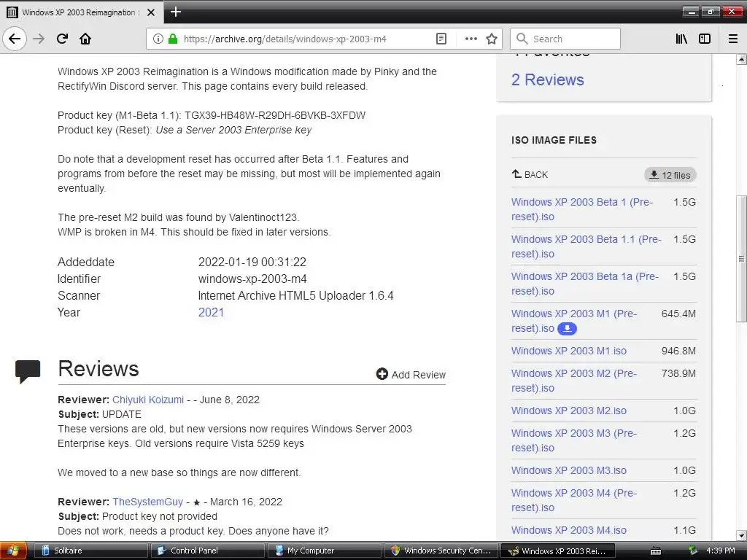Click the Reviews speech bubble icon

[28, 371]
